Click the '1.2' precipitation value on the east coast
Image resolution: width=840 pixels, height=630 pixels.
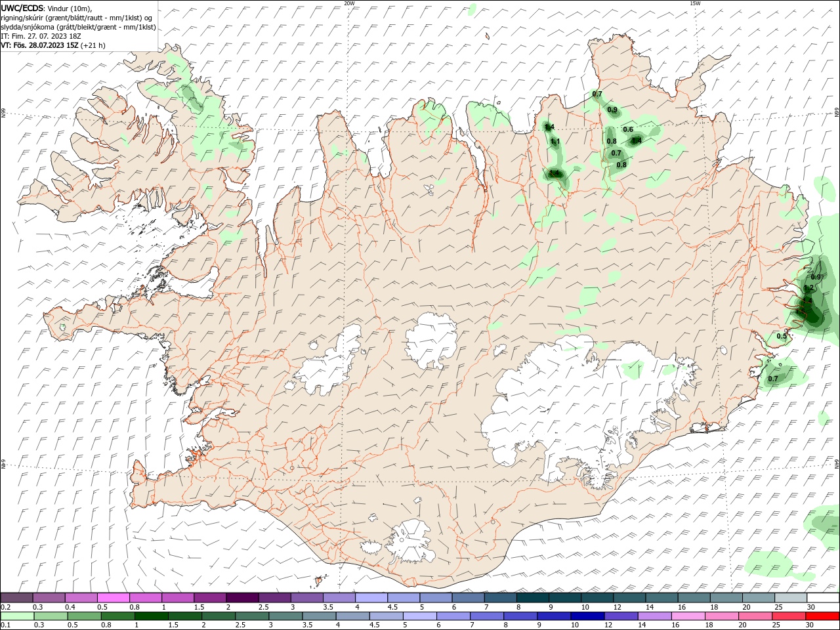(x=808, y=288)
